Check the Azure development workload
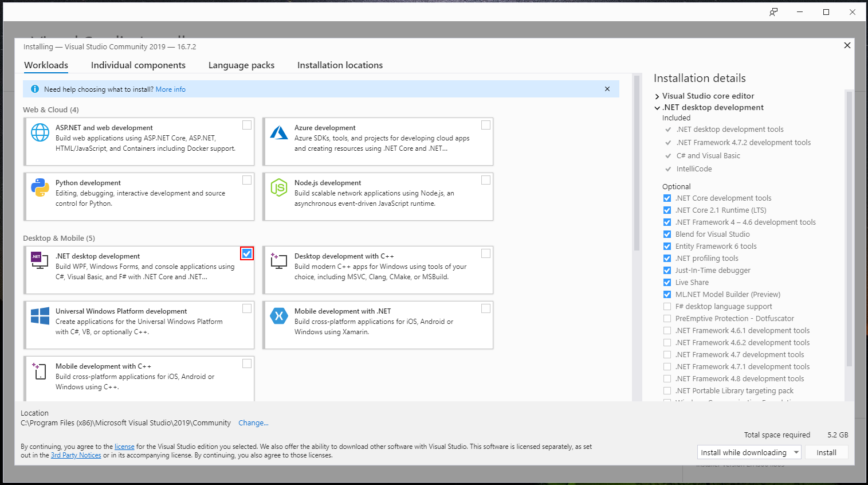This screenshot has width=868, height=485. click(486, 125)
